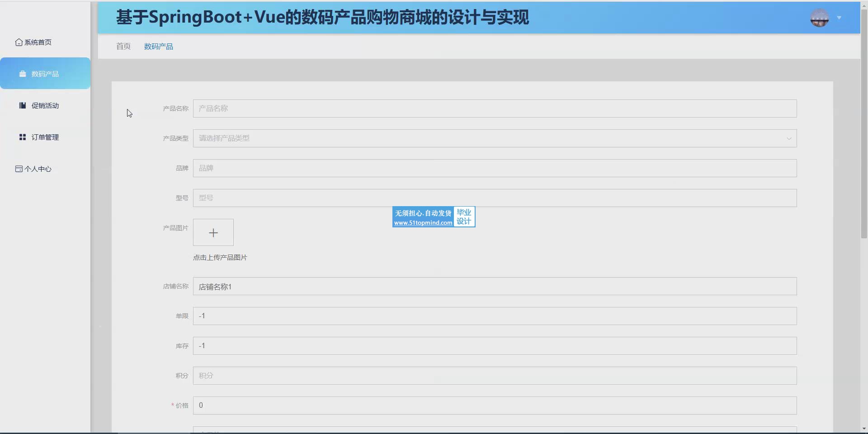Go to 订单管理 in sidebar
Screen dimensions: 868x434
(x=45, y=137)
